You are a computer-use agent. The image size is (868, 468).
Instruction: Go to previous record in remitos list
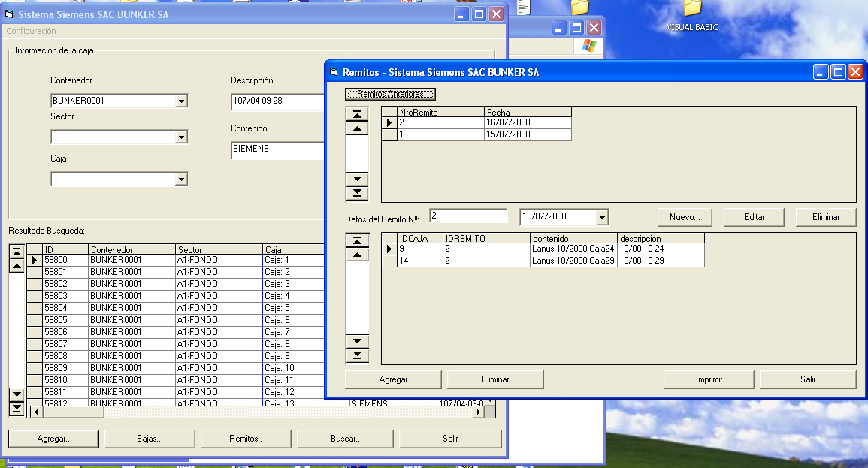tap(356, 128)
